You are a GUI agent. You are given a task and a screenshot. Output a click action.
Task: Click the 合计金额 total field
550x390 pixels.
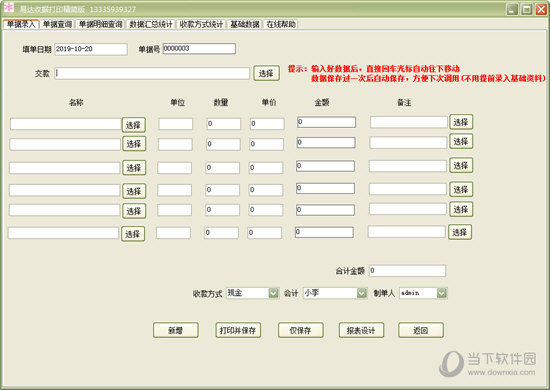tap(408, 271)
